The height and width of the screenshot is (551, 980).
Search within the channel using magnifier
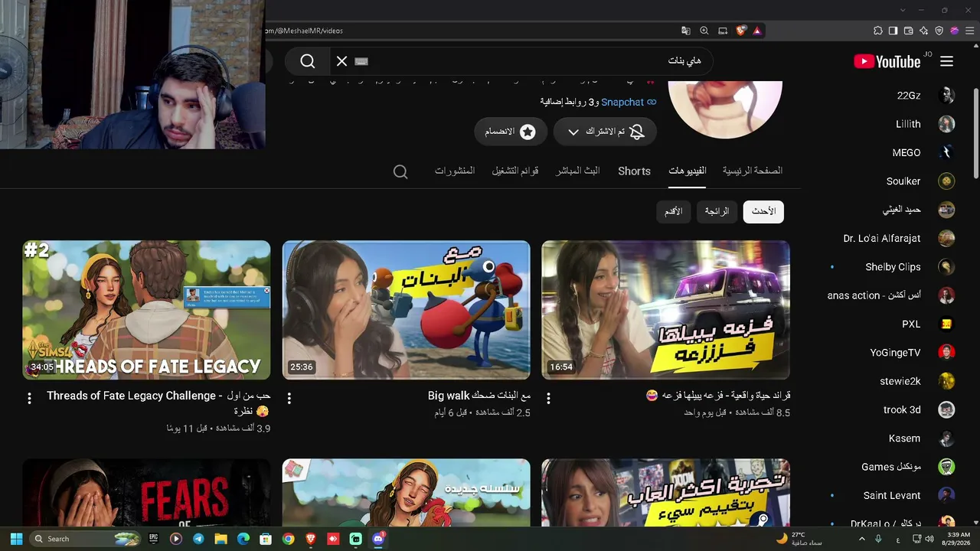(400, 171)
